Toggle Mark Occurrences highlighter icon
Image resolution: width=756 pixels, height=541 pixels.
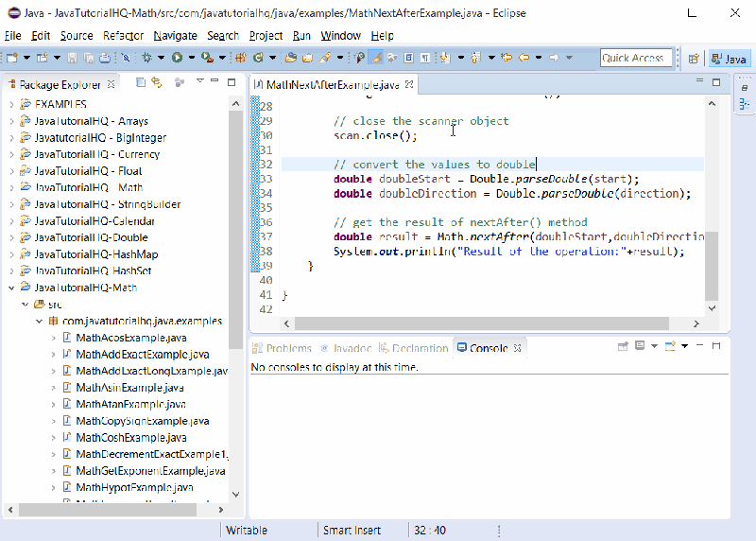coord(375,58)
